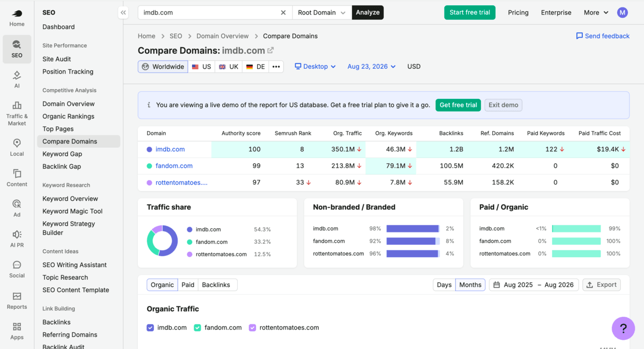Open Enterprise link in header
Image resolution: width=644 pixels, height=349 pixels.
pos(556,12)
